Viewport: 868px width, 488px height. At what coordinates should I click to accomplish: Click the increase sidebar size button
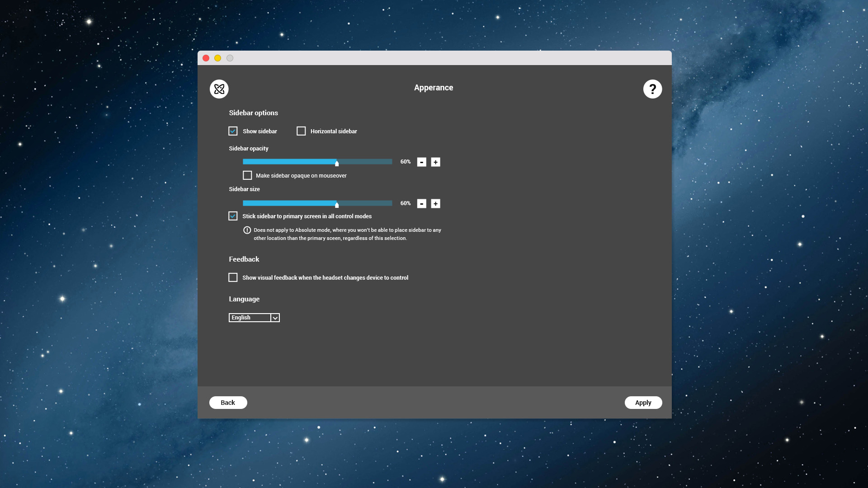435,203
